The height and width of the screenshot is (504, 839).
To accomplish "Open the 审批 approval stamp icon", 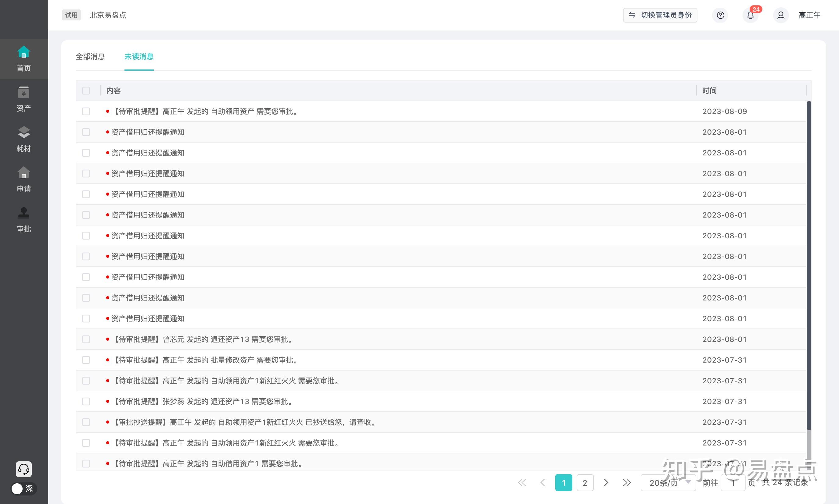I will point(23,213).
